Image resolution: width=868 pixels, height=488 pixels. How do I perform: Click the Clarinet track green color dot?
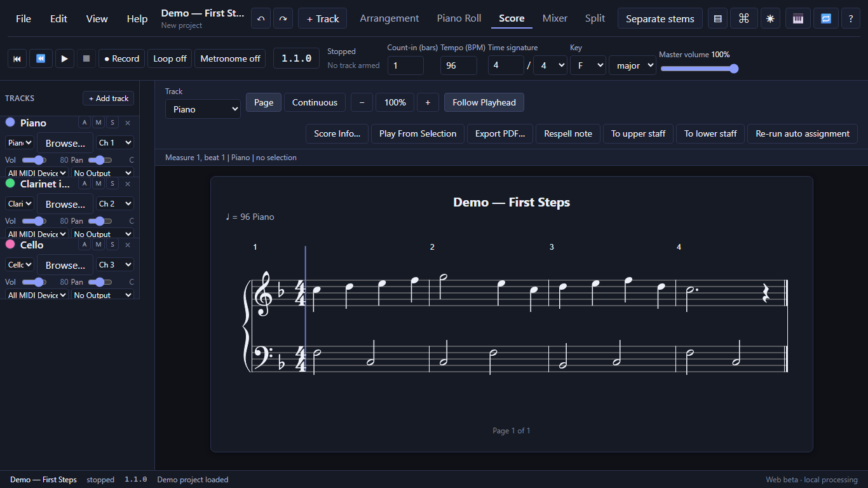[x=10, y=183]
